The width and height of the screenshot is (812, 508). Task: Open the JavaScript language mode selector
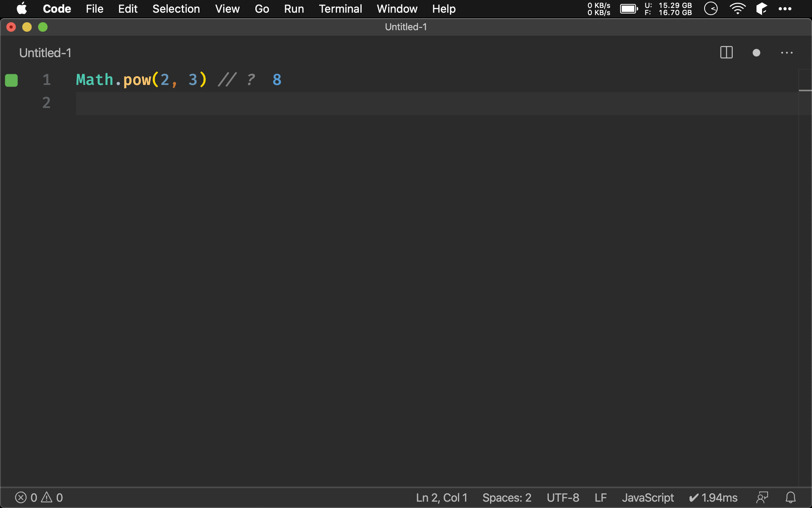[647, 497]
